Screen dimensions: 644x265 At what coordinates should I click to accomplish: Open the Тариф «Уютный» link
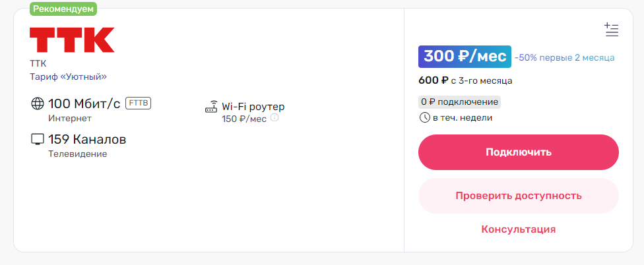coord(68,76)
